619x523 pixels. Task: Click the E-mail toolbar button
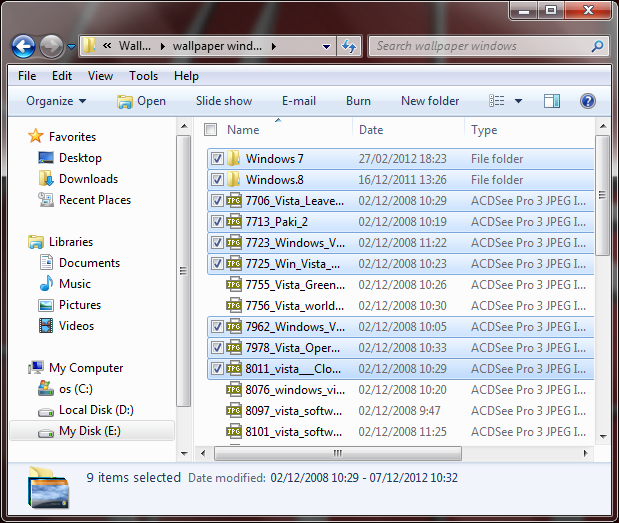[x=299, y=101]
